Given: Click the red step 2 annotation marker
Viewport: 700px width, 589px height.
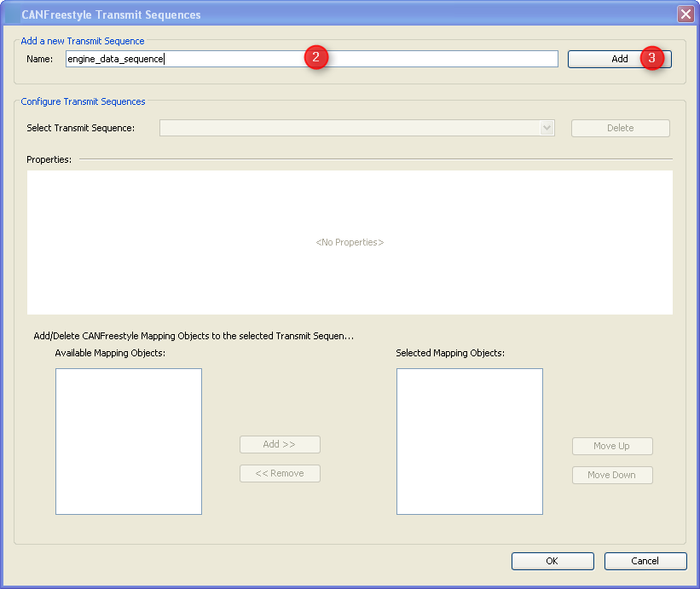Looking at the screenshot, I should point(315,58).
